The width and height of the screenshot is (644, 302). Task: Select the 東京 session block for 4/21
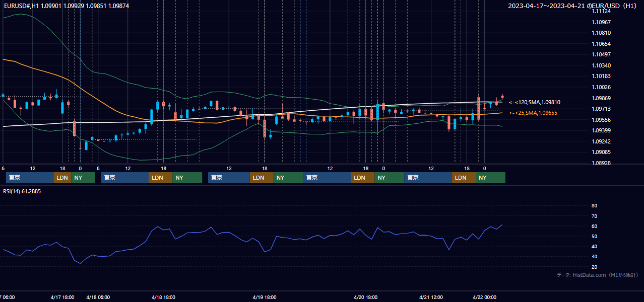pos(428,178)
